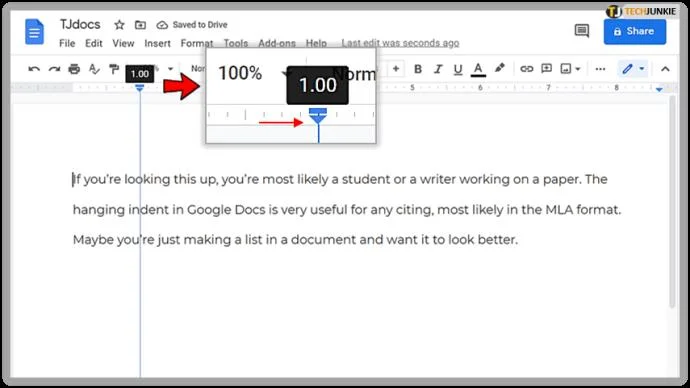Open the Edit menu

click(x=94, y=43)
